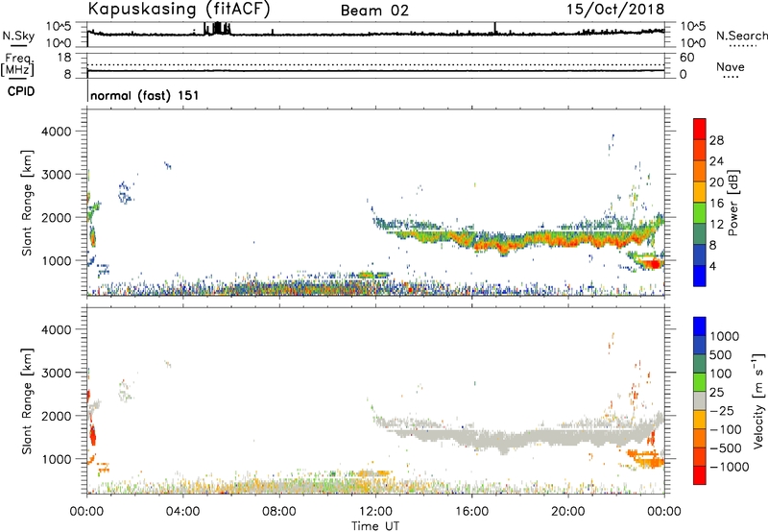Click the '4' value on Power colorbar

712,266
